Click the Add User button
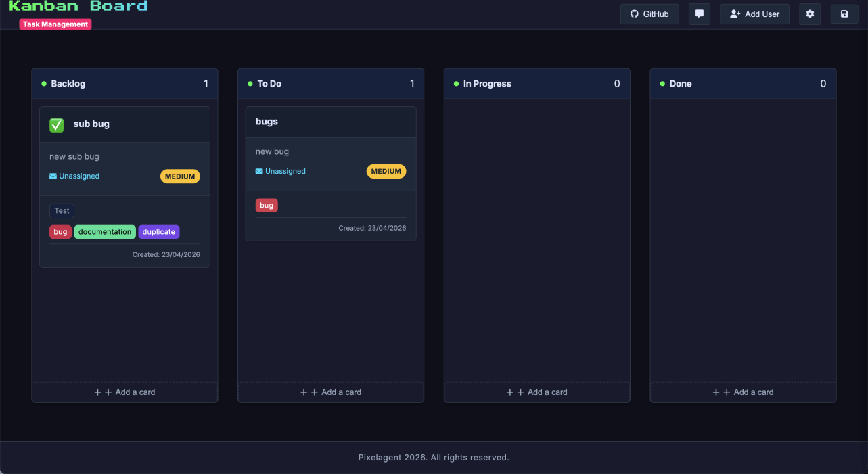Viewport: 868px width, 474px height. [754, 14]
